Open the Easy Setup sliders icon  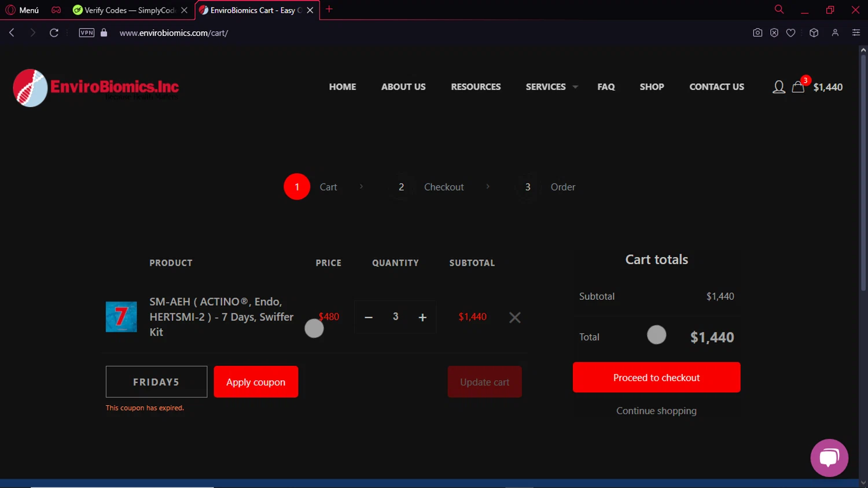(x=856, y=33)
